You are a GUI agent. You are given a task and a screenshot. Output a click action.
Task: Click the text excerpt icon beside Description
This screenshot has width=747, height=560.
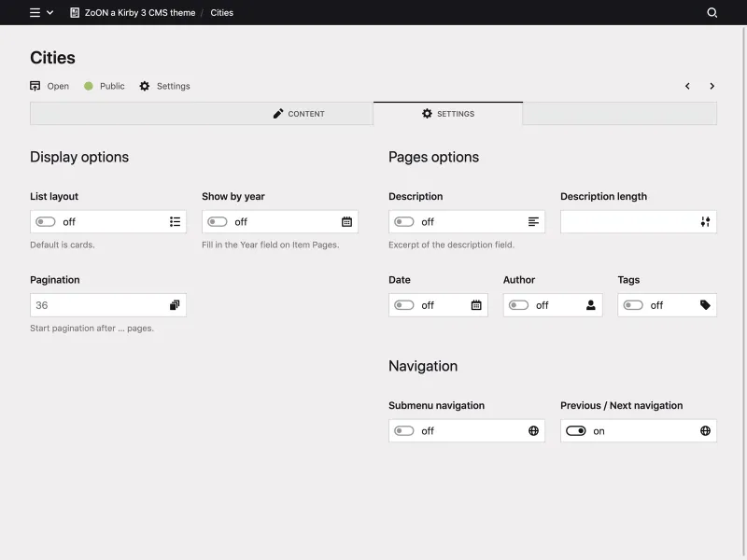[532, 221]
